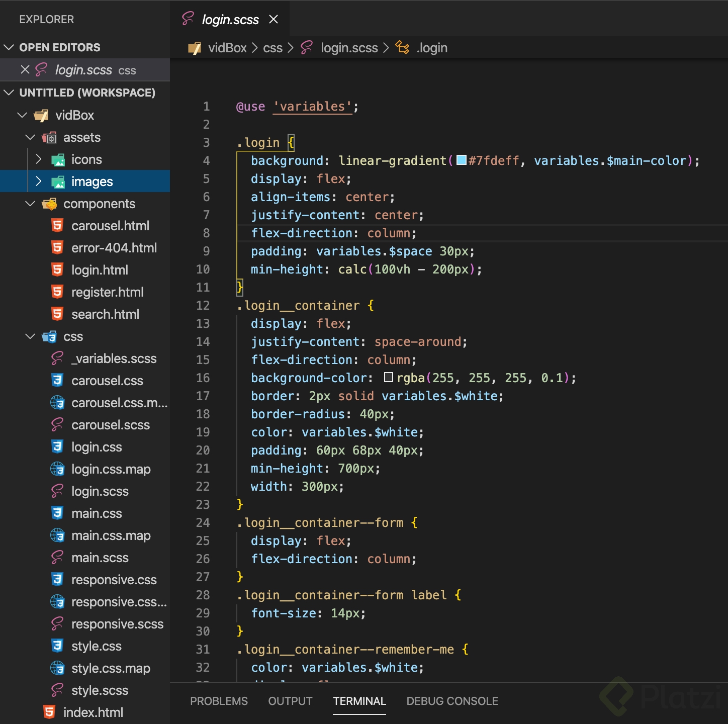Viewport: 728px width, 724px height.
Task: Open main.css.map file
Action: [111, 535]
